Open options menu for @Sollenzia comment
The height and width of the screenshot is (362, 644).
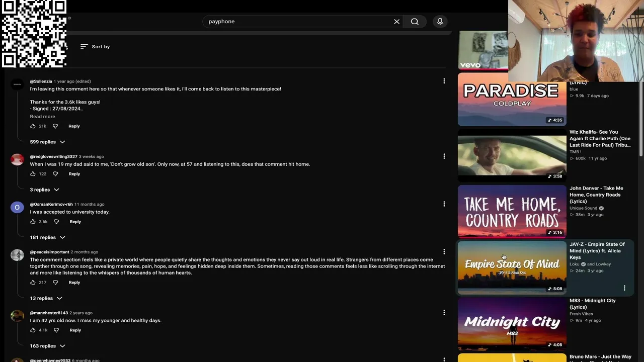(444, 81)
